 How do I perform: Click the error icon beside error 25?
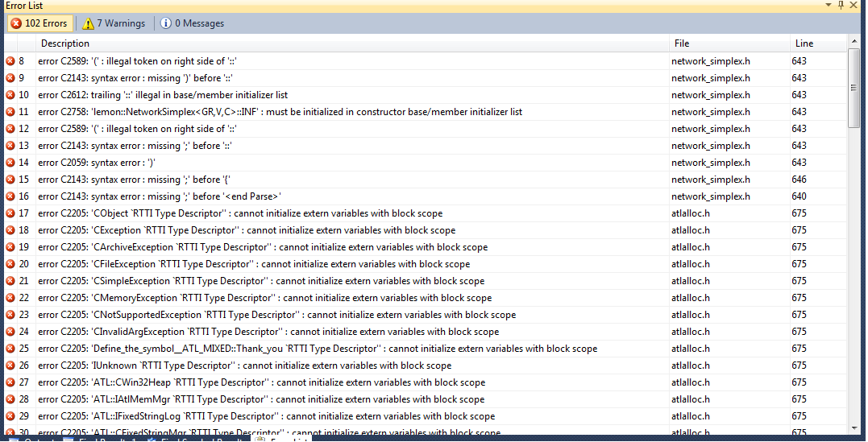(x=10, y=349)
